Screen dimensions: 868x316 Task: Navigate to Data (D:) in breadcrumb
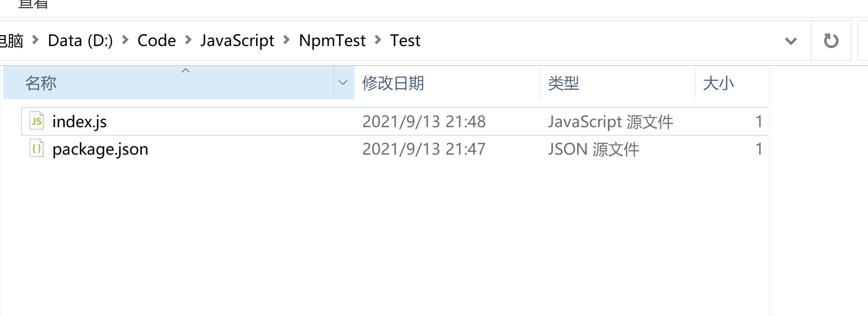click(80, 40)
